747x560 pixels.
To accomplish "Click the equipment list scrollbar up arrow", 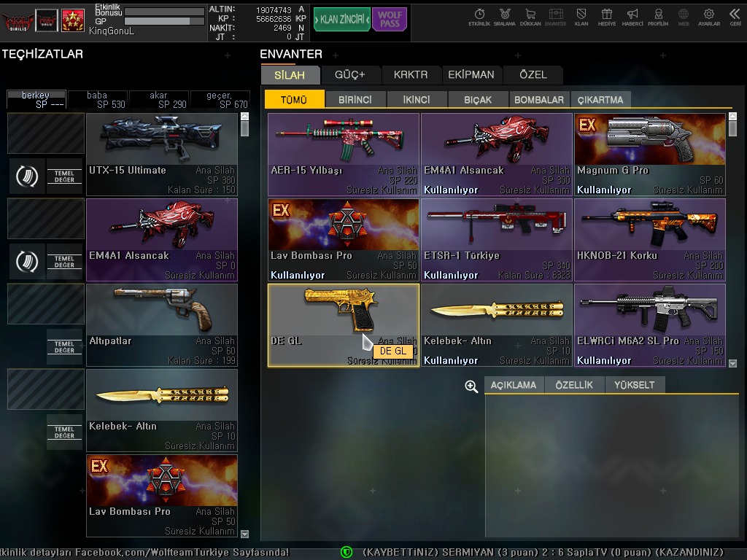I will [x=245, y=116].
